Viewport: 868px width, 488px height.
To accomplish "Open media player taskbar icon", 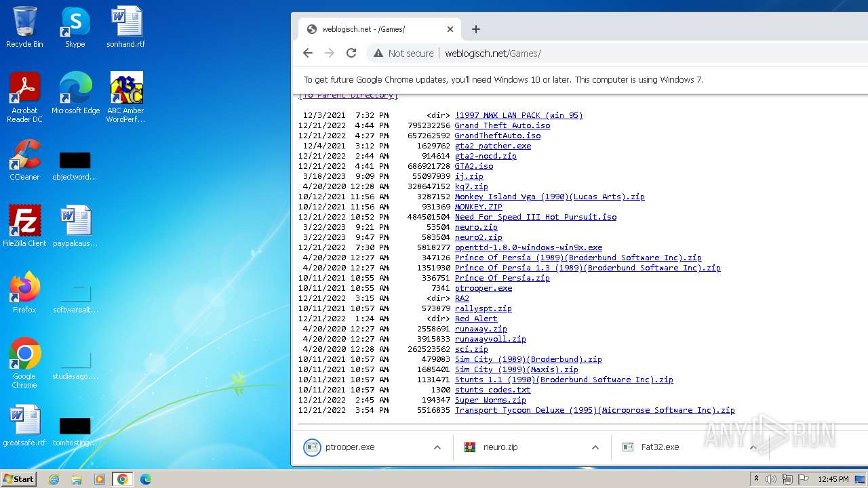I will coord(100,479).
